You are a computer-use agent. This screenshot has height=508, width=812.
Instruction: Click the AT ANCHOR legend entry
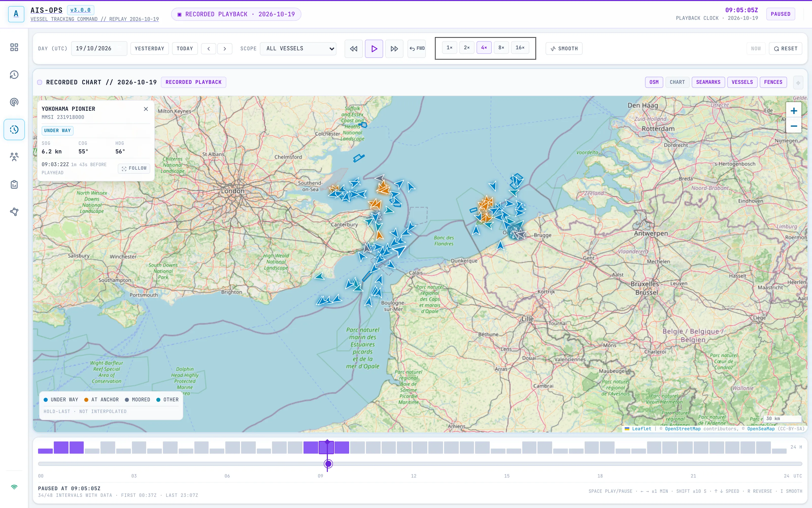tap(101, 400)
